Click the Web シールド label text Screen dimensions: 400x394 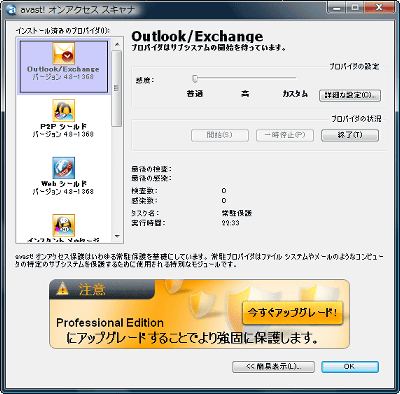pyautogui.click(x=64, y=184)
